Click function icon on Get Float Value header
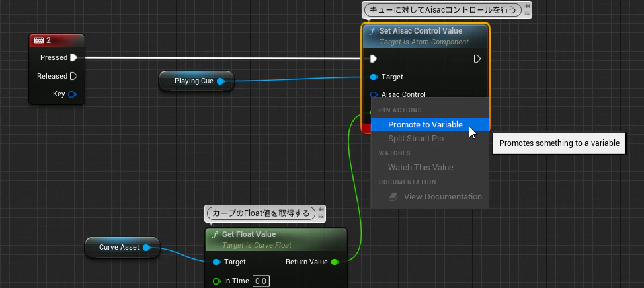 coord(215,234)
